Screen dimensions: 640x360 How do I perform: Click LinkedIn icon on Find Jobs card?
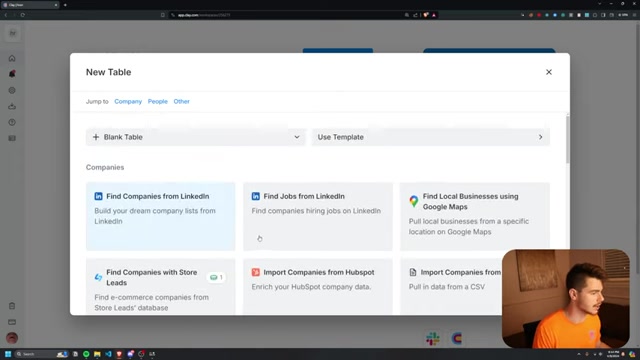tap(256, 196)
